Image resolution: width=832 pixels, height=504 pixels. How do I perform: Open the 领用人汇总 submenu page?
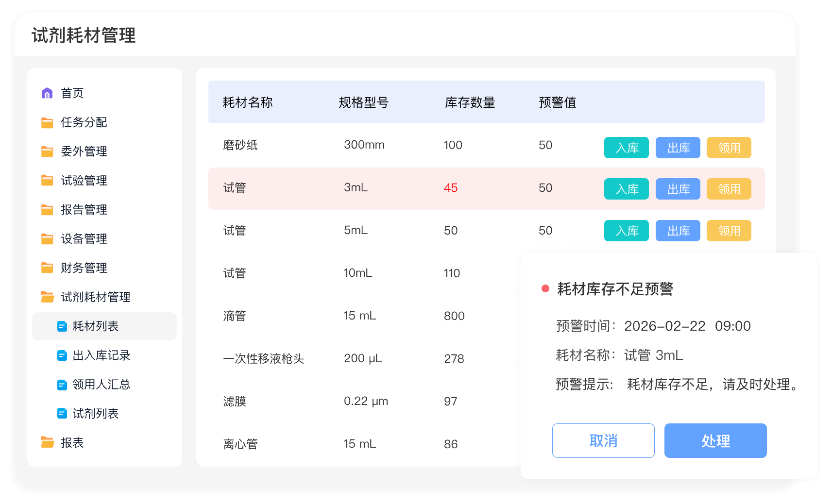(101, 385)
